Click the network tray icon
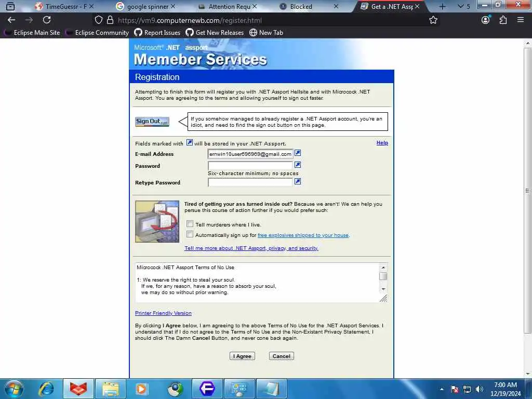This screenshot has width=532, height=399. 467,389
